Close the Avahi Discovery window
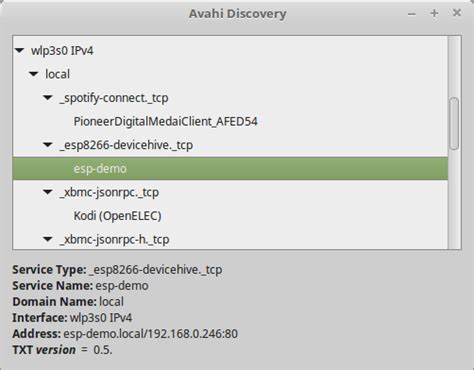This screenshot has width=474, height=370. (457, 13)
